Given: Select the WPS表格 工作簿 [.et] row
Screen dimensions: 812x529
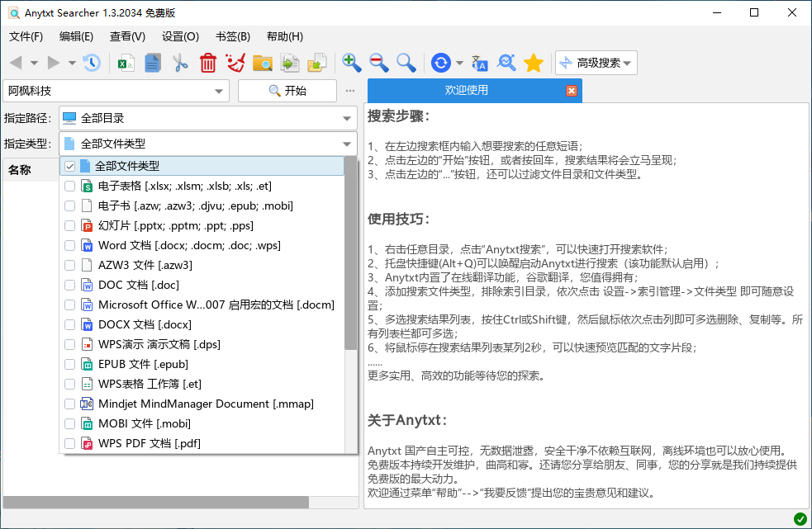Looking at the screenshot, I should 202,384.
